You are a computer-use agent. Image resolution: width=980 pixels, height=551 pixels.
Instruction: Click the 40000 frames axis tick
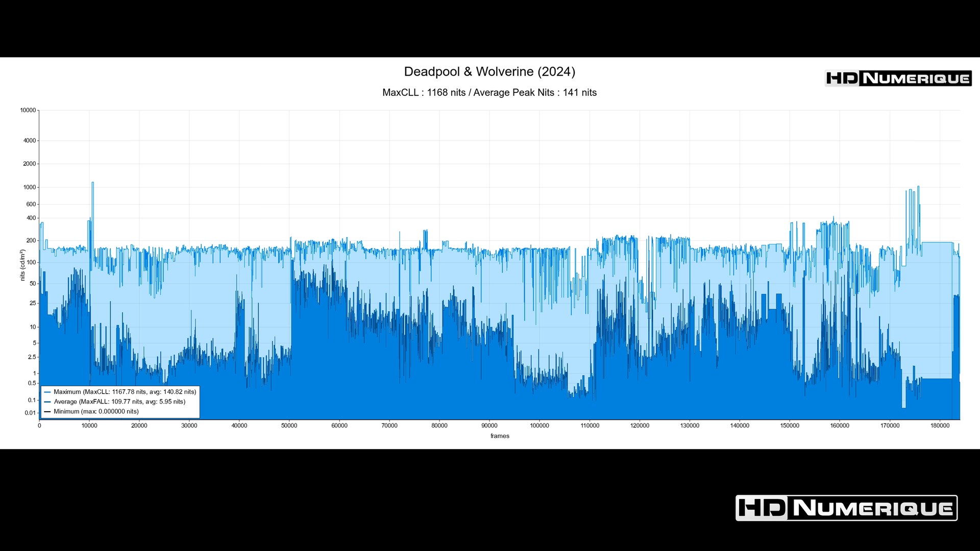(x=239, y=425)
